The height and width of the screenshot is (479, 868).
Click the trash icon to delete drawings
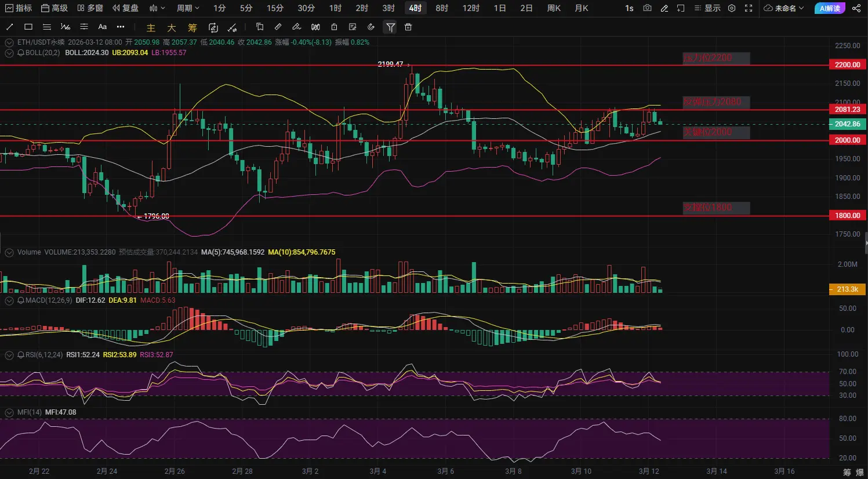pos(408,27)
